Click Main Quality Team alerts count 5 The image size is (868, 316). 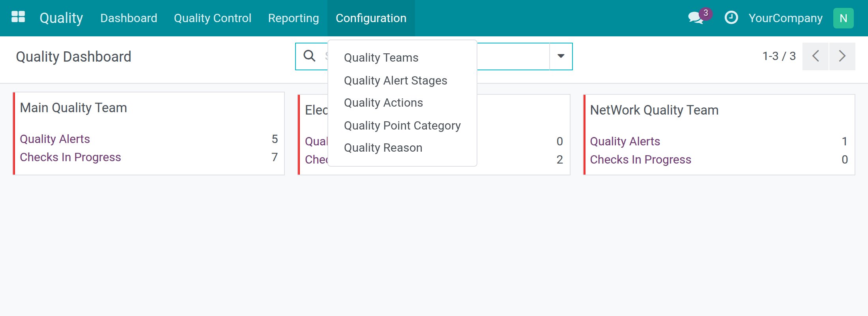pos(275,139)
